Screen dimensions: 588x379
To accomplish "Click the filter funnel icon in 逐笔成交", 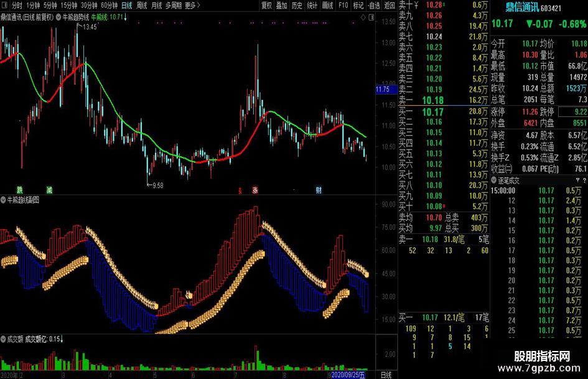I will tap(577, 180).
